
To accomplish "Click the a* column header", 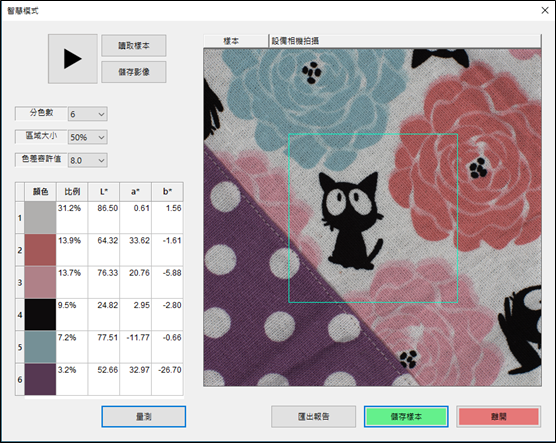I will [x=135, y=192].
